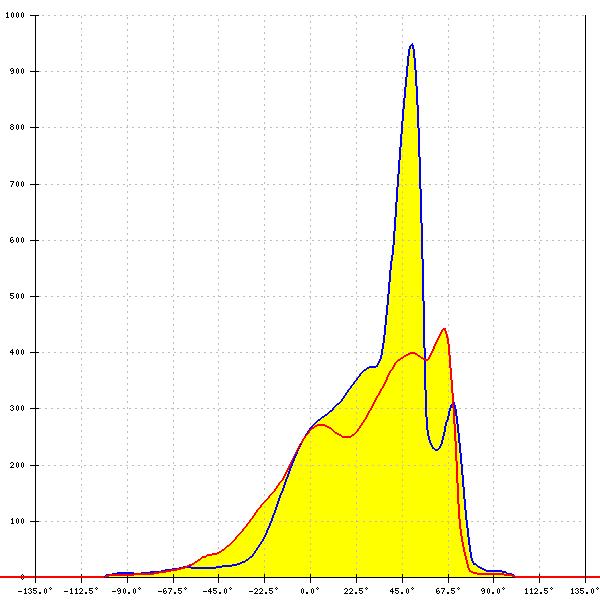Click the 112.5° x-axis label
600x600 pixels.
539,591
